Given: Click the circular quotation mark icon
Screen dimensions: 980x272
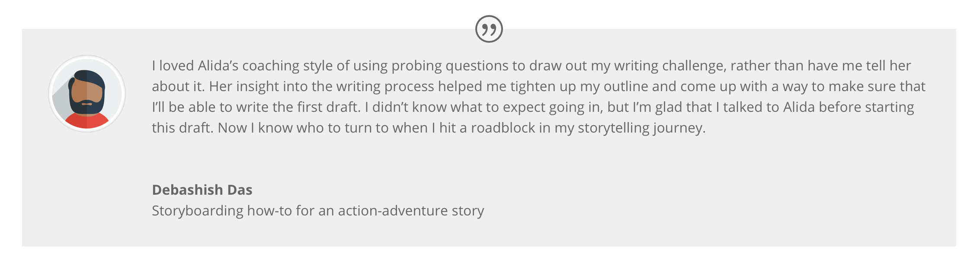Looking at the screenshot, I should coord(489,29).
